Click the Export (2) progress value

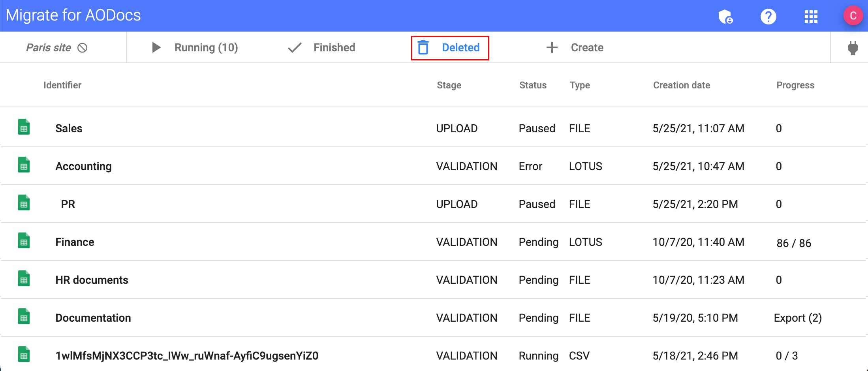[x=798, y=318]
